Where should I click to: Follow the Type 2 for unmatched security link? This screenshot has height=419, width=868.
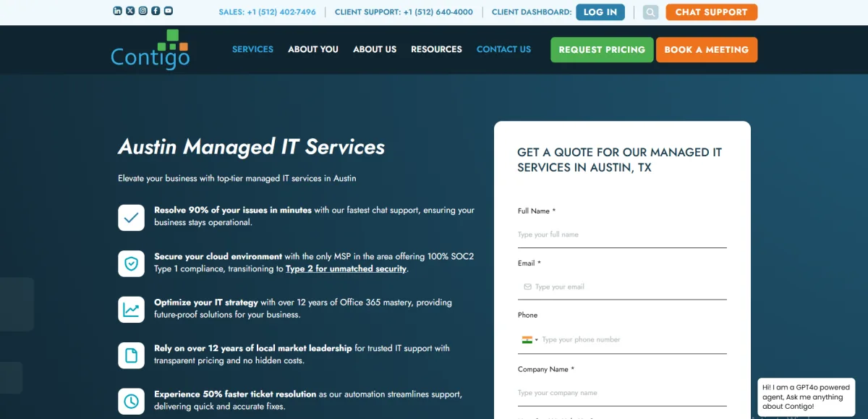click(346, 268)
